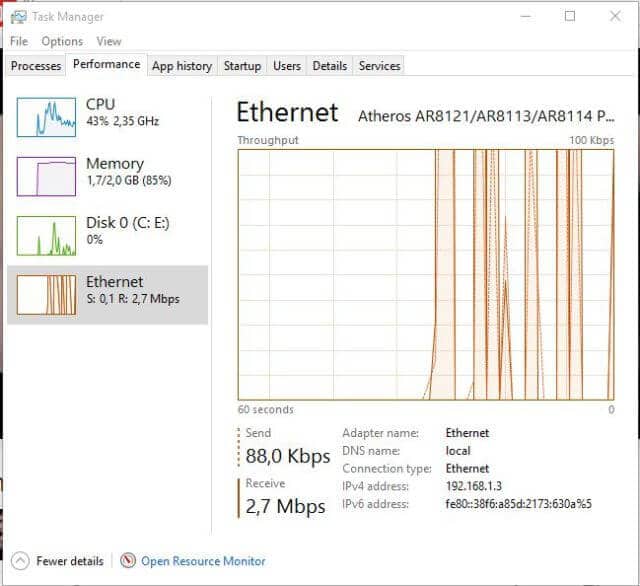Viewport: 640px width, 586px height.
Task: Switch to the Services tab
Action: point(380,66)
